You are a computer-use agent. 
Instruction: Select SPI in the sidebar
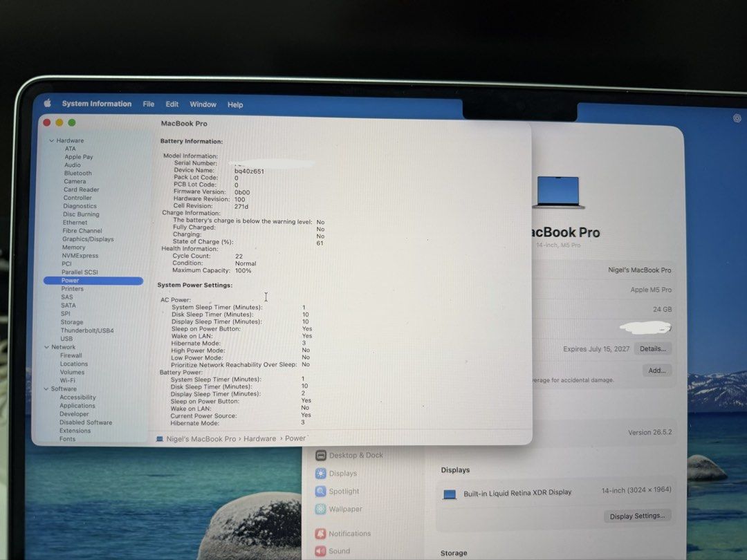(x=65, y=314)
